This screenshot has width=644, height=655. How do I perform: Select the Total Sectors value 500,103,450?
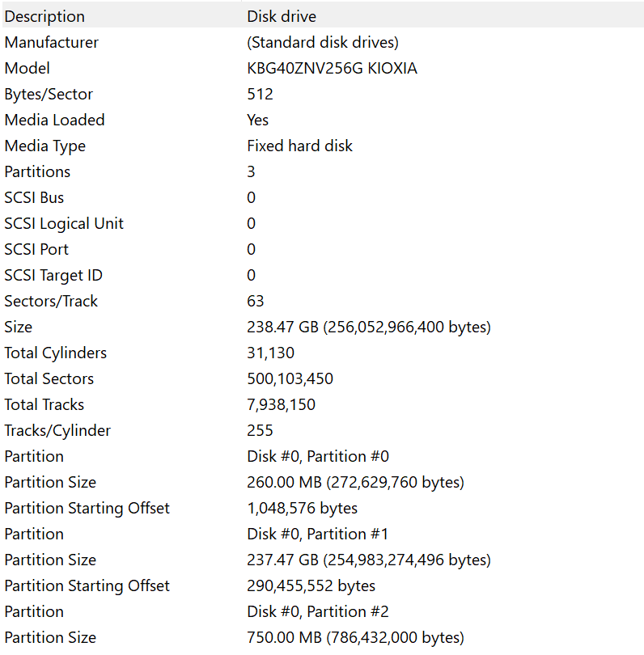[290, 378]
